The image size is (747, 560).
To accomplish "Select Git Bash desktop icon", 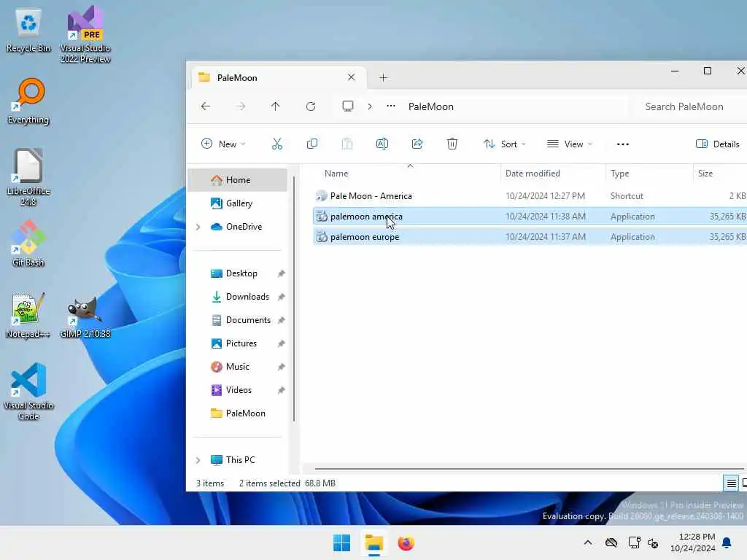I will pyautogui.click(x=28, y=244).
